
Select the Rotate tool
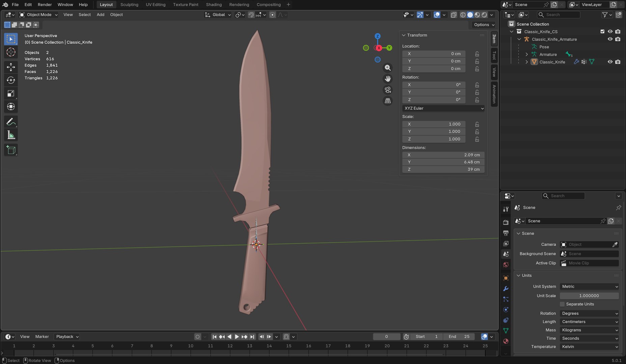pos(11,80)
